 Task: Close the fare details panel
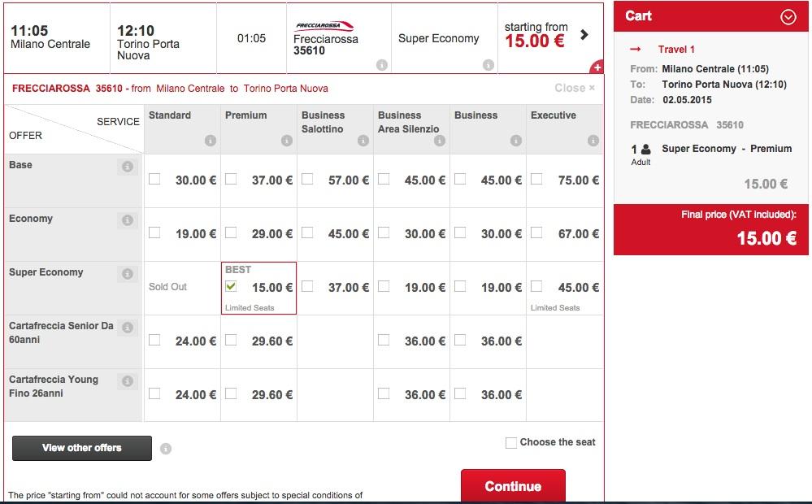pyautogui.click(x=575, y=88)
